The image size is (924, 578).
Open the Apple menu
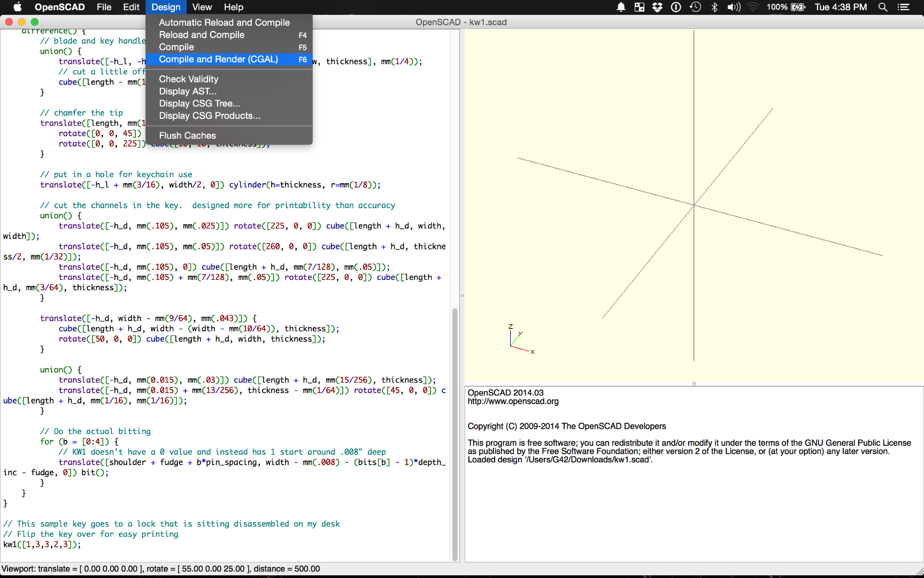point(17,7)
